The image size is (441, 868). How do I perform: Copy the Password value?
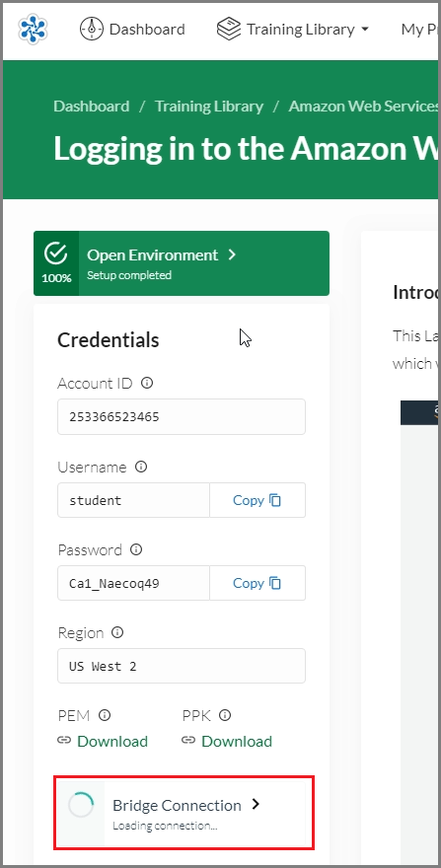tap(257, 583)
